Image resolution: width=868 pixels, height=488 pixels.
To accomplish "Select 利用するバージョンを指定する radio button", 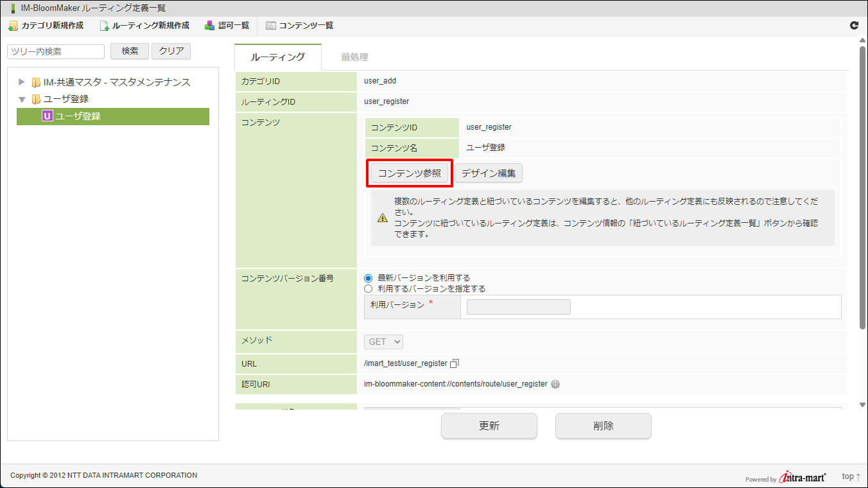I will pyautogui.click(x=368, y=289).
